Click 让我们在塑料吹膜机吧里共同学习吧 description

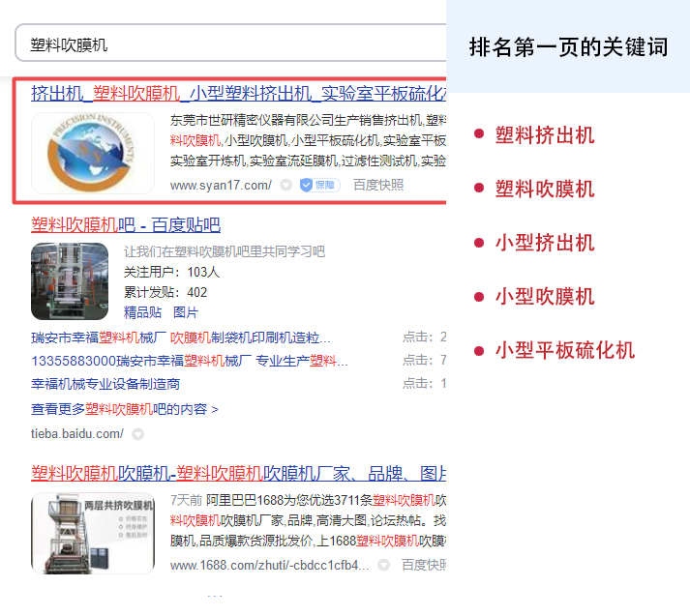click(x=224, y=251)
